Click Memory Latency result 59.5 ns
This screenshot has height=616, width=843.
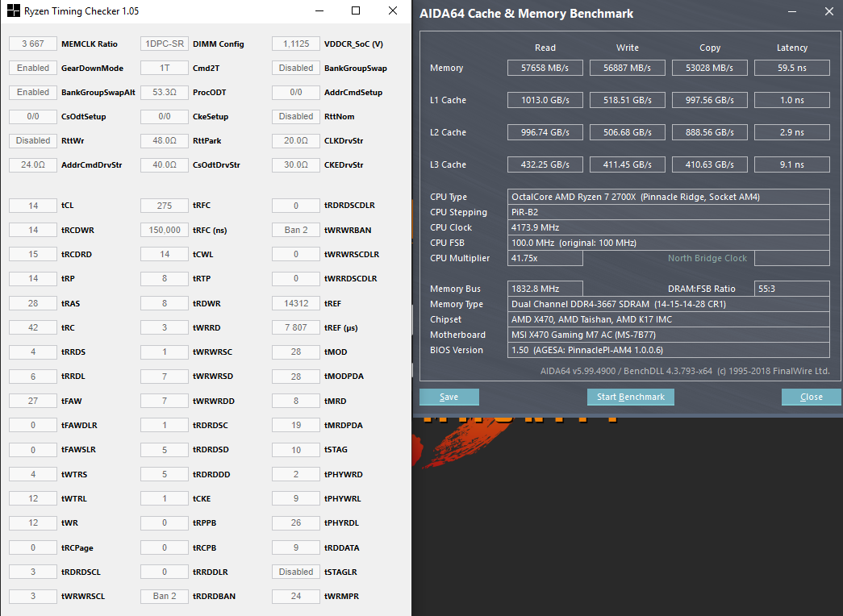click(792, 68)
